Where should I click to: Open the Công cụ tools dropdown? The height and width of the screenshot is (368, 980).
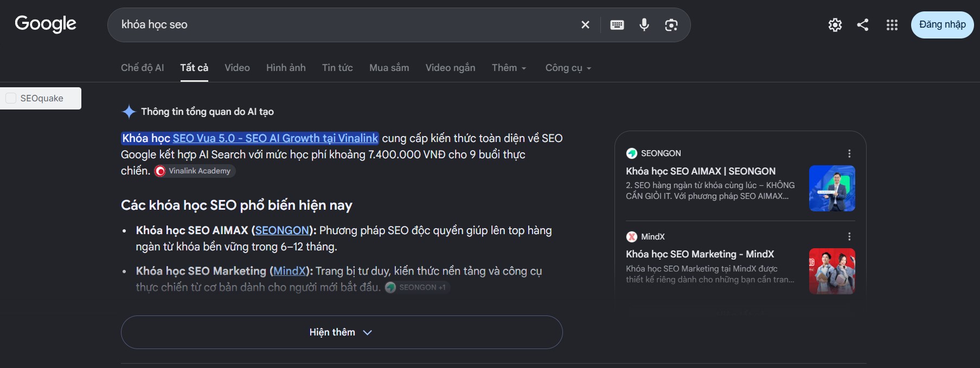(568, 68)
